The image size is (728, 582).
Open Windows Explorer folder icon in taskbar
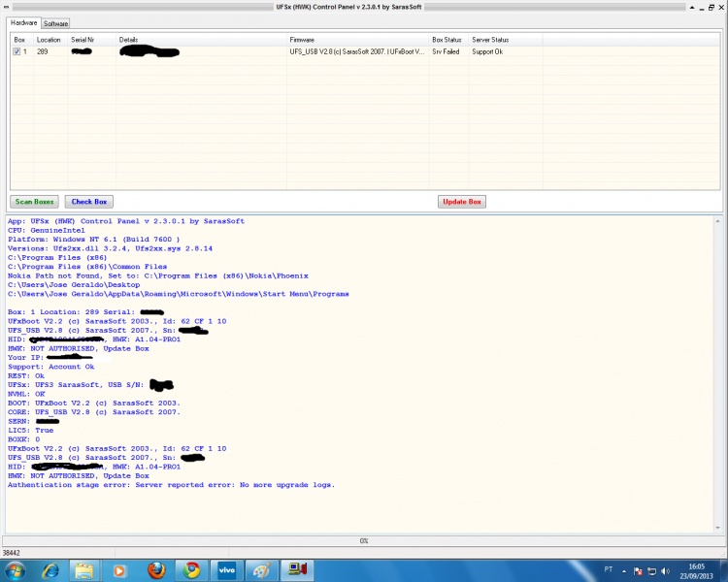(x=84, y=570)
